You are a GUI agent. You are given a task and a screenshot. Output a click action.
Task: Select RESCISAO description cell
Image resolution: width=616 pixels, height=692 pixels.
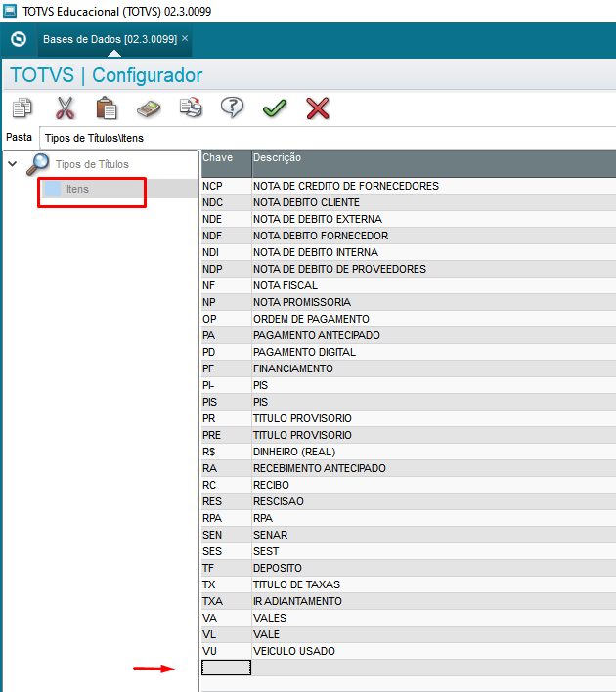pyautogui.click(x=434, y=501)
